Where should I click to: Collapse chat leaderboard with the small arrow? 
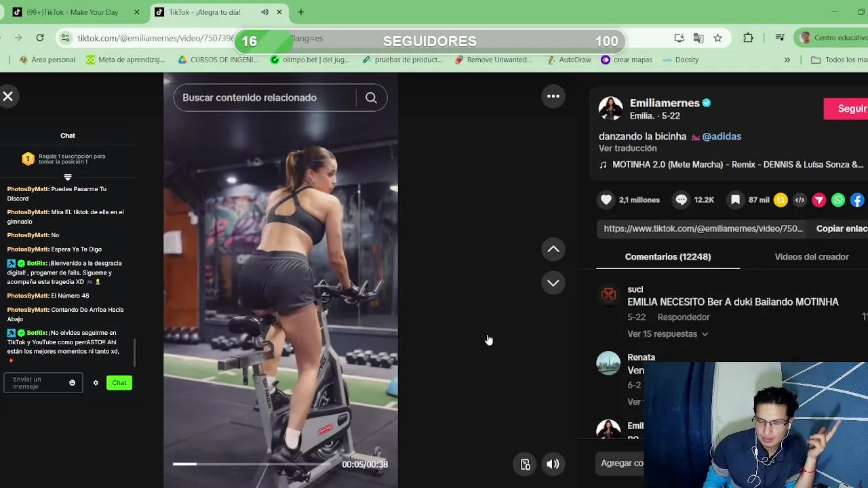tap(67, 177)
